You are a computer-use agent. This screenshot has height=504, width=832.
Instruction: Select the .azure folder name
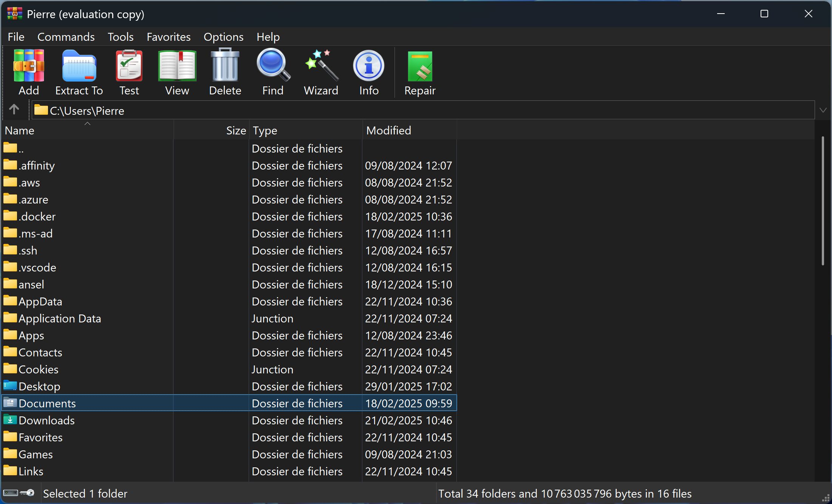pos(33,199)
